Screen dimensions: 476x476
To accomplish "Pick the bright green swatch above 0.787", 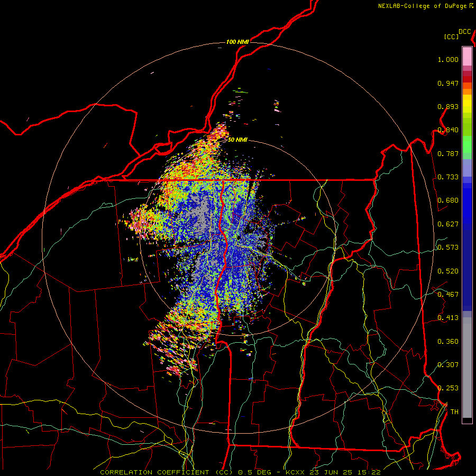I will tap(467, 144).
